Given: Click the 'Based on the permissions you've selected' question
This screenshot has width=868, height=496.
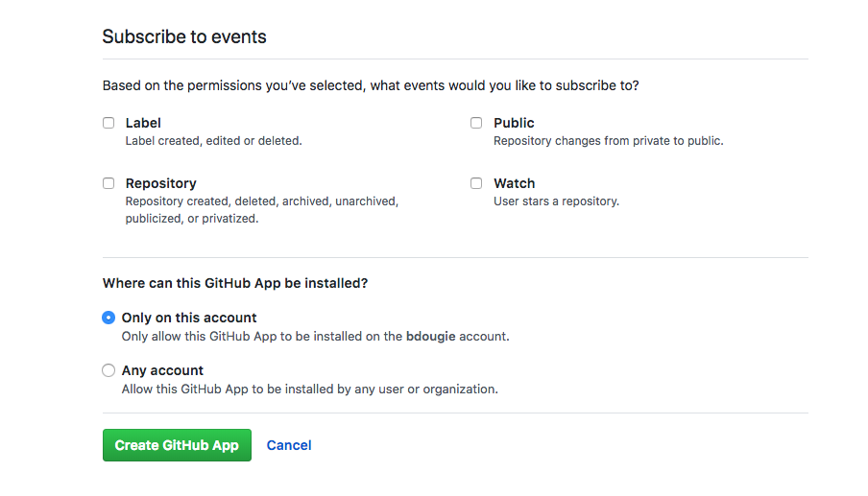Looking at the screenshot, I should click(x=371, y=85).
